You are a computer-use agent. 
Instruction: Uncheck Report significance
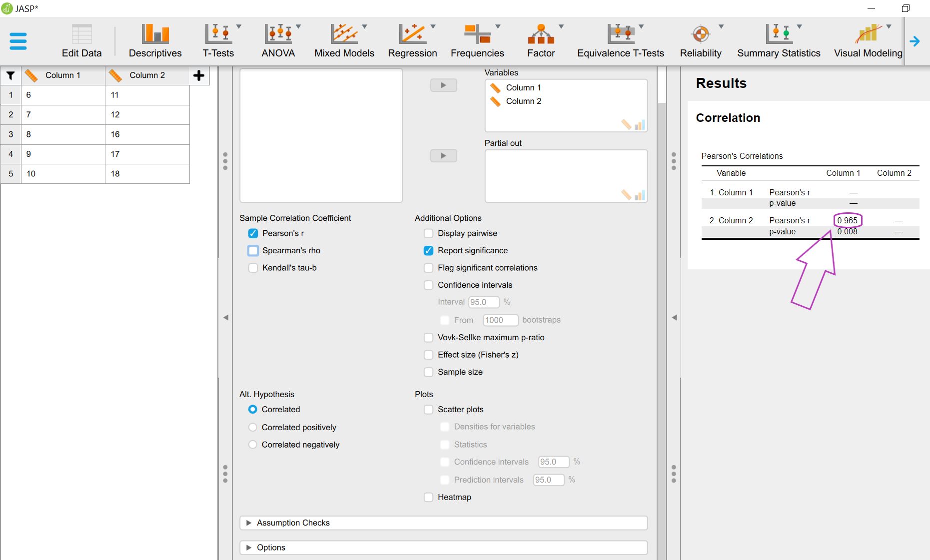(x=428, y=250)
